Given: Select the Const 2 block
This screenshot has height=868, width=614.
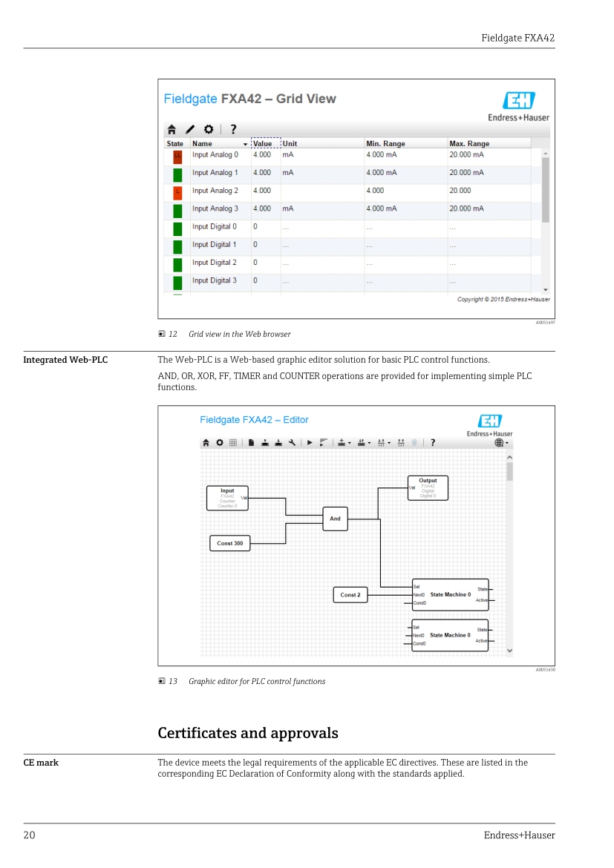Looking at the screenshot, I should click(350, 595).
